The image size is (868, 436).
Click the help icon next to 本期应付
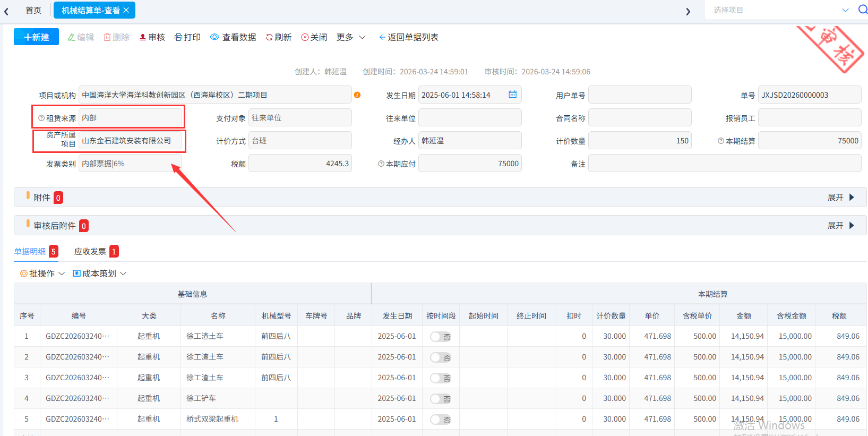(381, 164)
